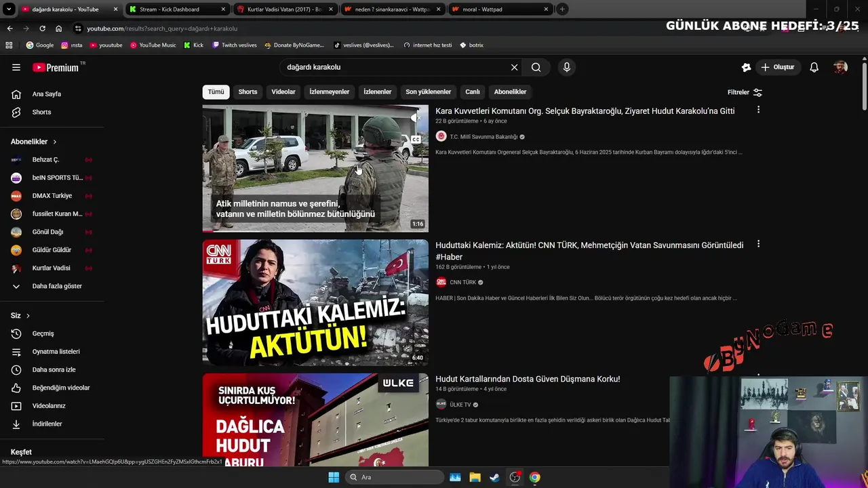Select the Videolar filter chip
The height and width of the screenshot is (488, 868).
[283, 92]
